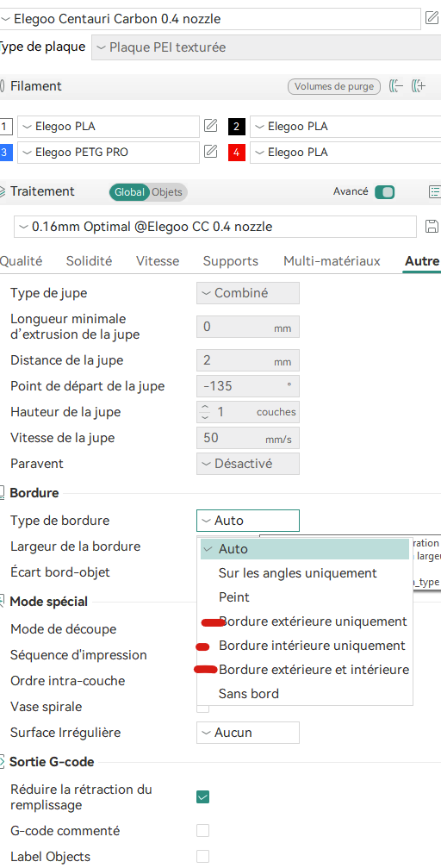Click the Vitesse de la jupe field

pyautogui.click(x=248, y=438)
